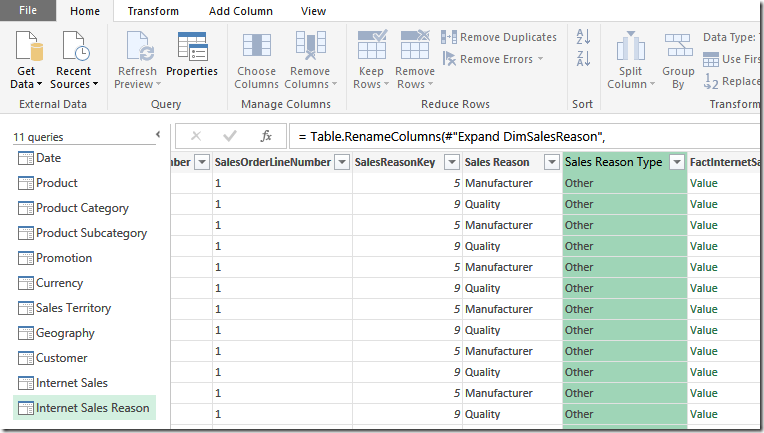Click the '11 queries' header text

(38, 137)
